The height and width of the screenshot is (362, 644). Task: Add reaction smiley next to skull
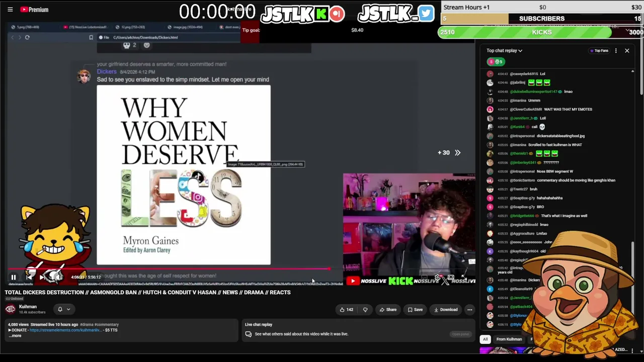pos(146,45)
